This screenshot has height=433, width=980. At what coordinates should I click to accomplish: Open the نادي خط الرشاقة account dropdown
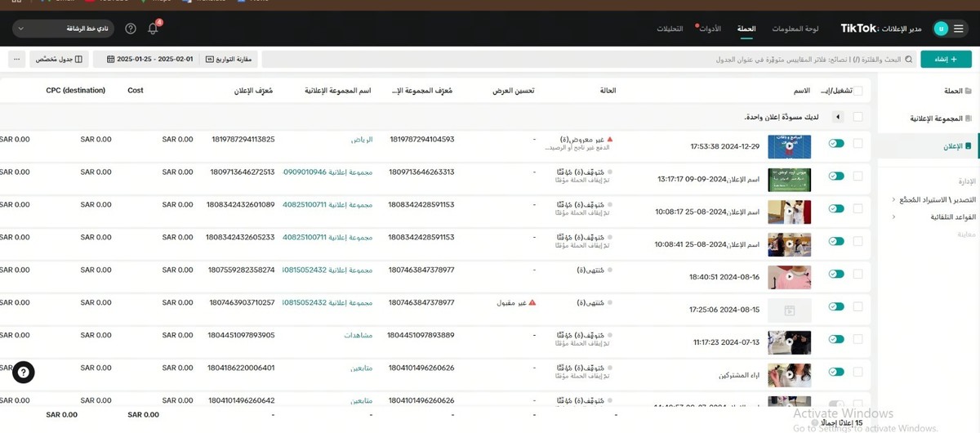[63, 29]
